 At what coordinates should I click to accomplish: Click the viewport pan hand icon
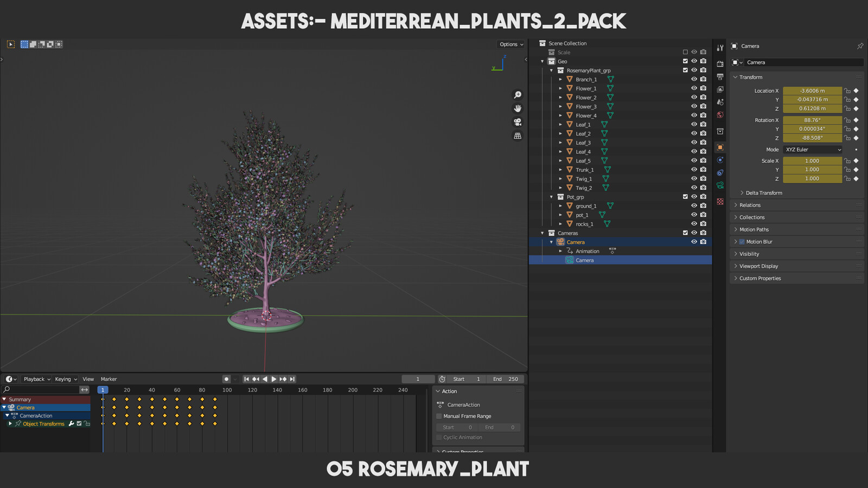click(518, 108)
